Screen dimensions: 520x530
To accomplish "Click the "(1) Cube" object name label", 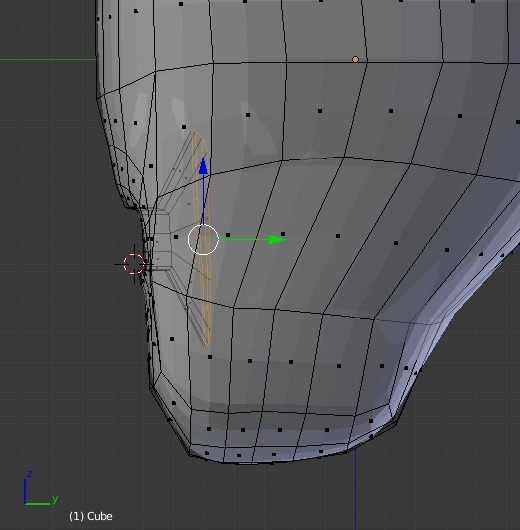I will (91, 516).
